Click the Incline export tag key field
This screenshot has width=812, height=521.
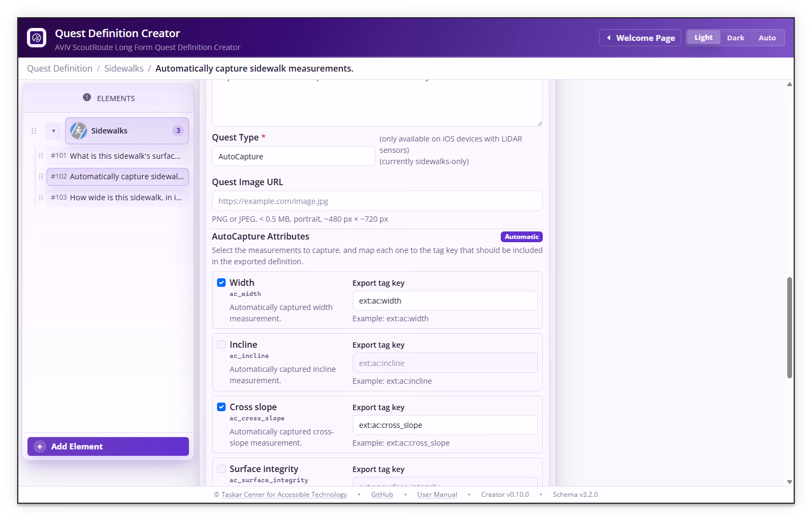point(445,363)
